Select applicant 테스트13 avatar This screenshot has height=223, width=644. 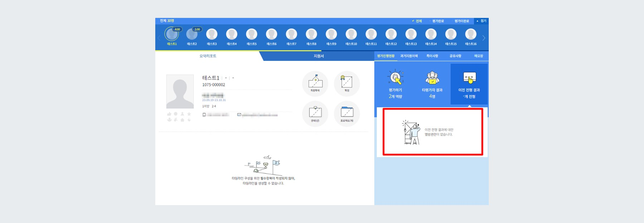411,34
